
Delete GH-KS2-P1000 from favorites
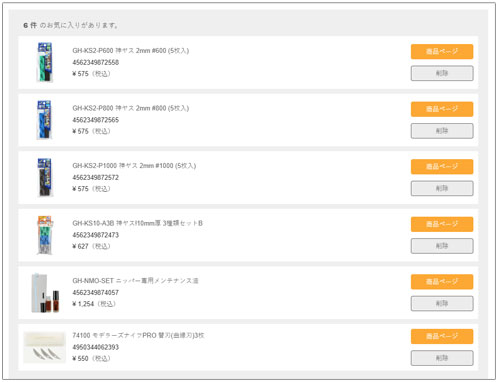[x=442, y=188]
